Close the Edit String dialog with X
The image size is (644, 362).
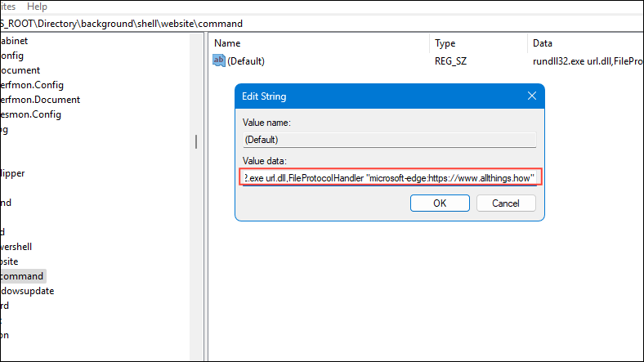coord(532,96)
